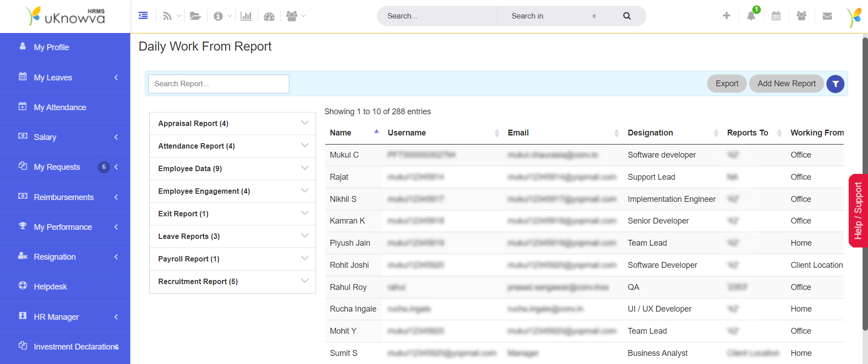The height and width of the screenshot is (364, 868).
Task: Open the calendar icon in header
Action: pyautogui.click(x=776, y=16)
